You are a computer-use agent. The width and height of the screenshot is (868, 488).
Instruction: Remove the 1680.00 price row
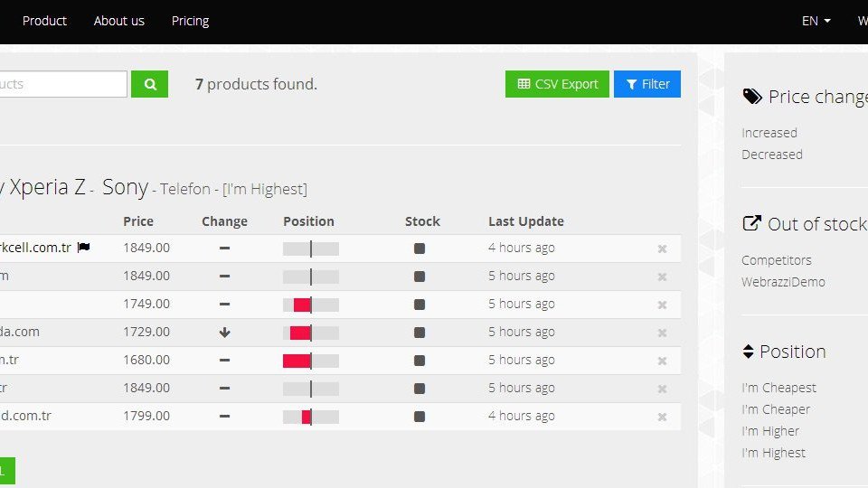point(662,361)
